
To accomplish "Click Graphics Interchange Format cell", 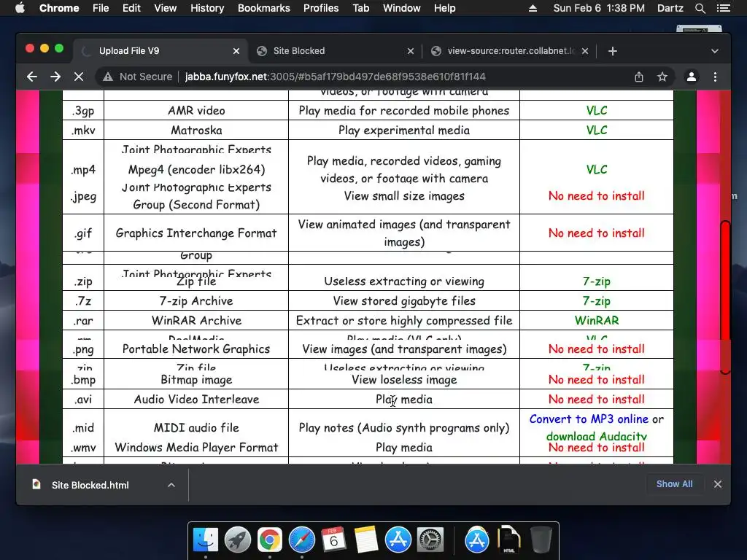I will (x=196, y=233).
